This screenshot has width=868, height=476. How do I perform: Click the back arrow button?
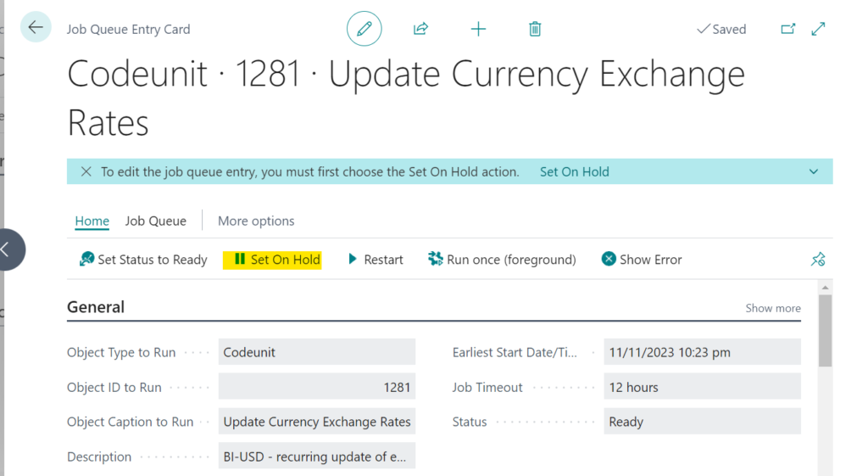(36, 28)
